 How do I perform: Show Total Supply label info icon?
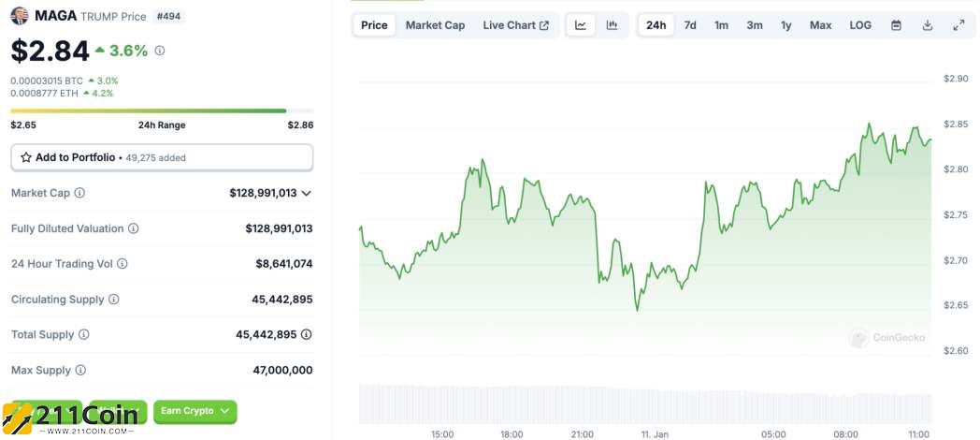pyautogui.click(x=83, y=335)
